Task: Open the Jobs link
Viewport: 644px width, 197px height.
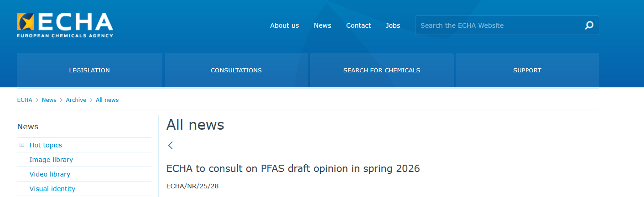Action: 393,25
